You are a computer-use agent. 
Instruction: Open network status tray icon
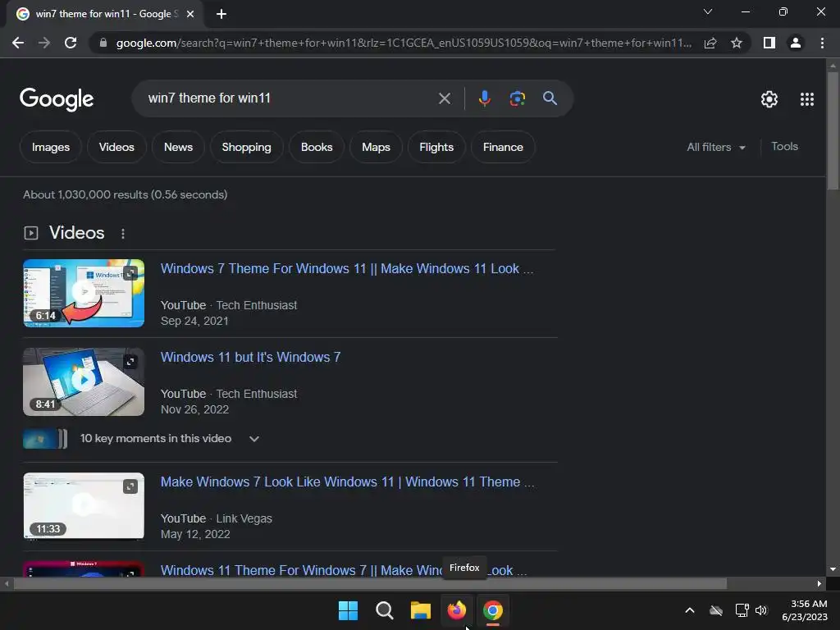(x=742, y=610)
